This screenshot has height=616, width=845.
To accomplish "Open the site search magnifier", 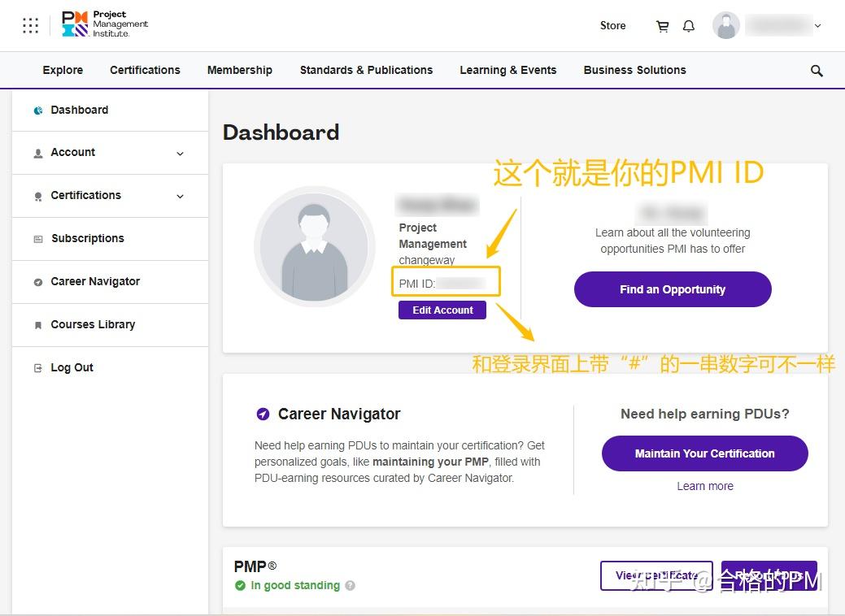I will click(817, 71).
